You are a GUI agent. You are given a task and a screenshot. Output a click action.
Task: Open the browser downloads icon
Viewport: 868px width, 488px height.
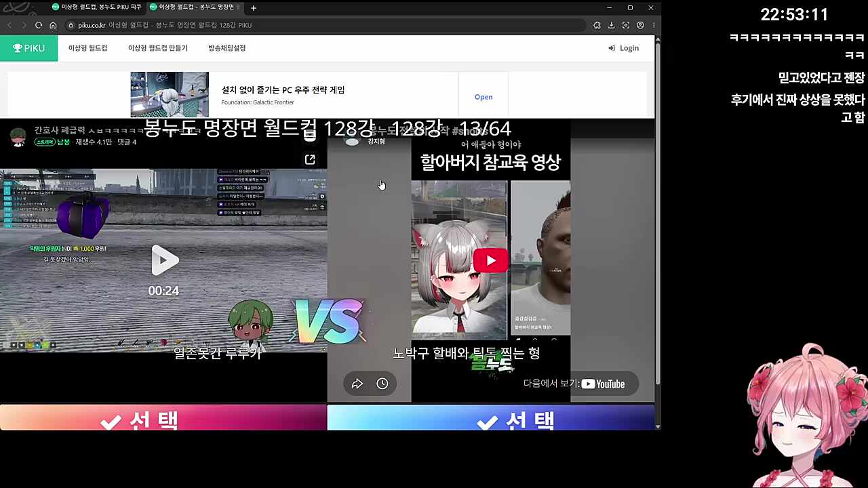pos(611,25)
